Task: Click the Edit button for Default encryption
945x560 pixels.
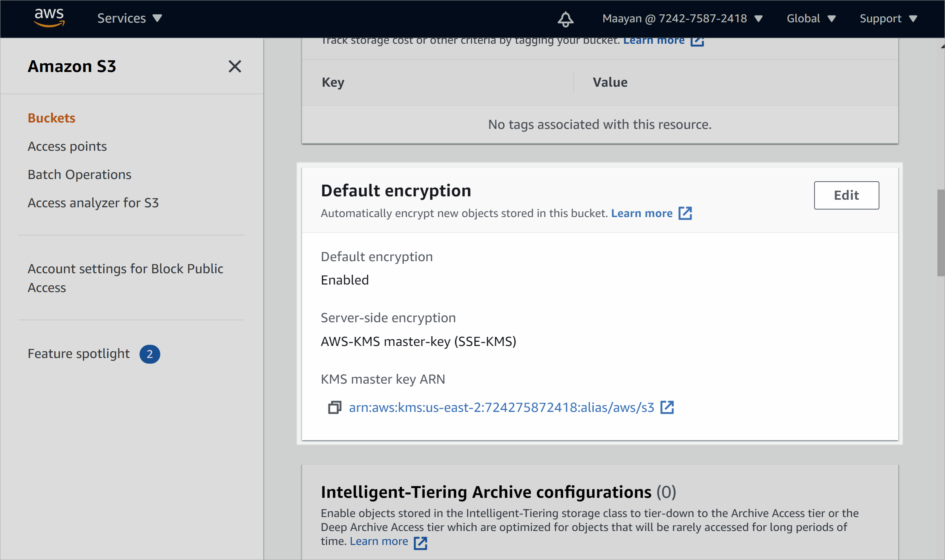Action: [846, 195]
